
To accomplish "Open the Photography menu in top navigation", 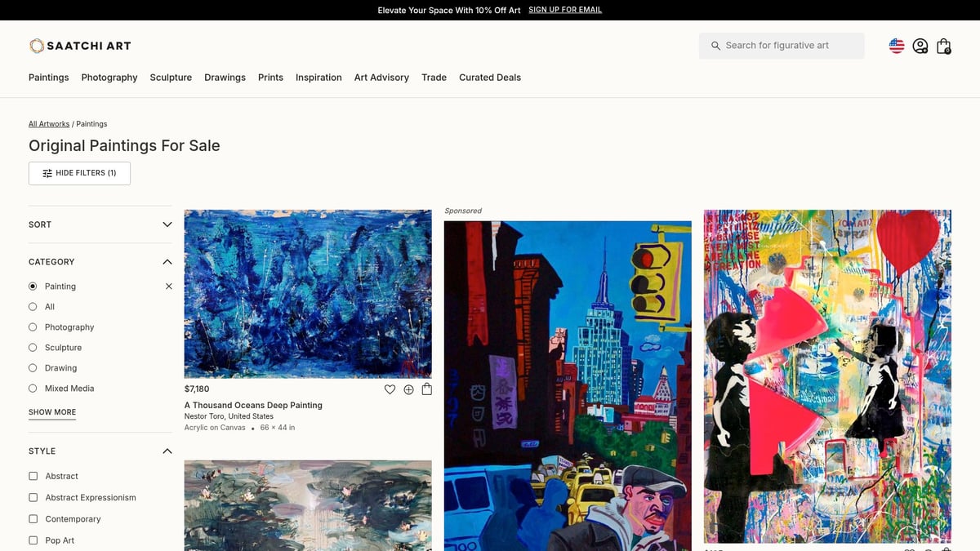I will (109, 78).
